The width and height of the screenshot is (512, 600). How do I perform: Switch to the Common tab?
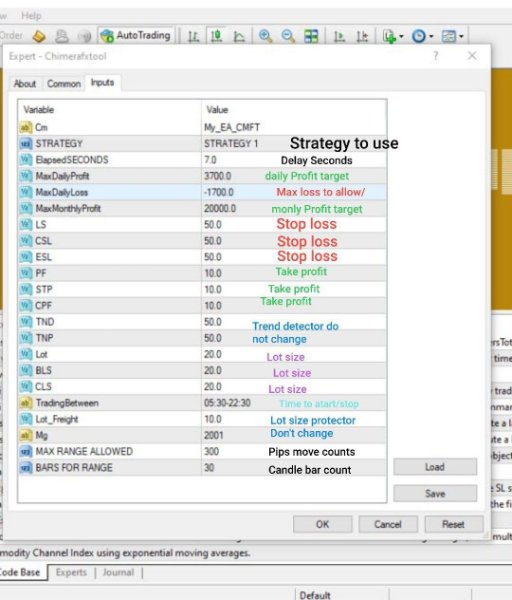(x=64, y=83)
